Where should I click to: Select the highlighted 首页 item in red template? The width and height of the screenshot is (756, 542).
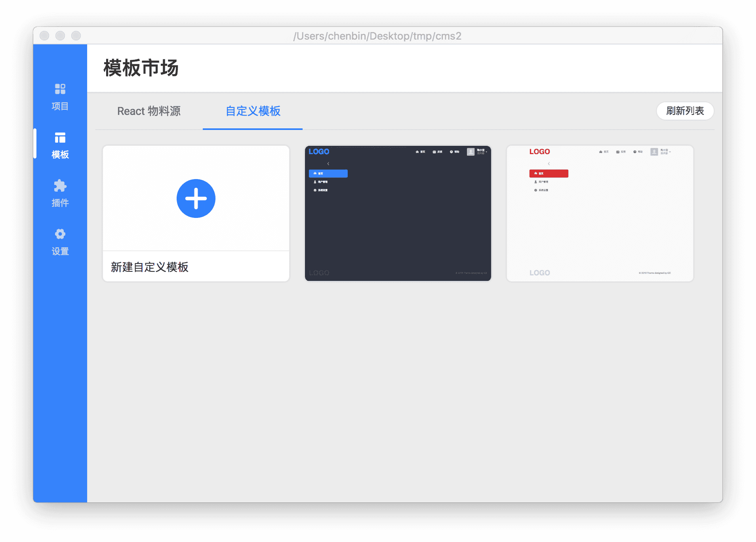[x=548, y=174]
